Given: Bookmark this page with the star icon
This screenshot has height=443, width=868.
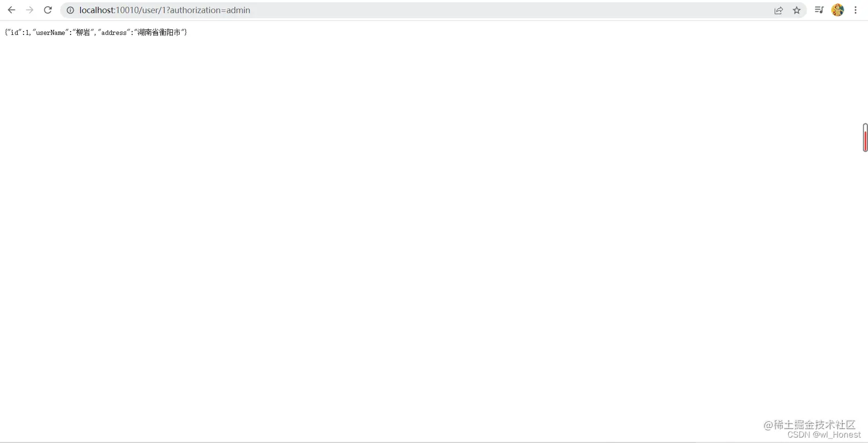Looking at the screenshot, I should point(797,10).
